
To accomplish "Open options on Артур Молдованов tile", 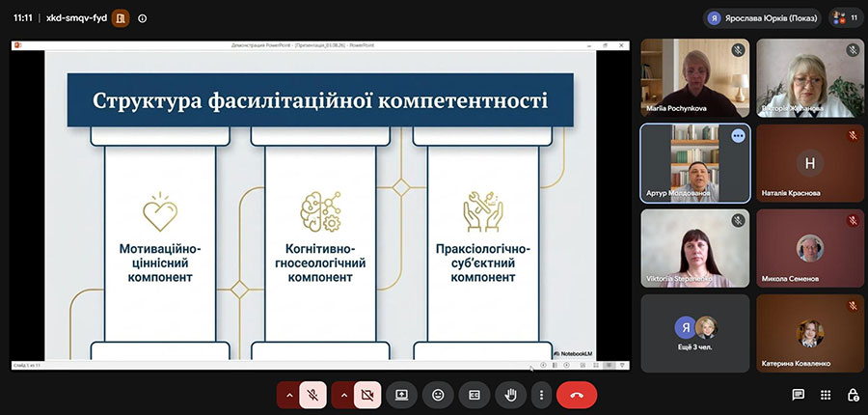I will pos(738,136).
